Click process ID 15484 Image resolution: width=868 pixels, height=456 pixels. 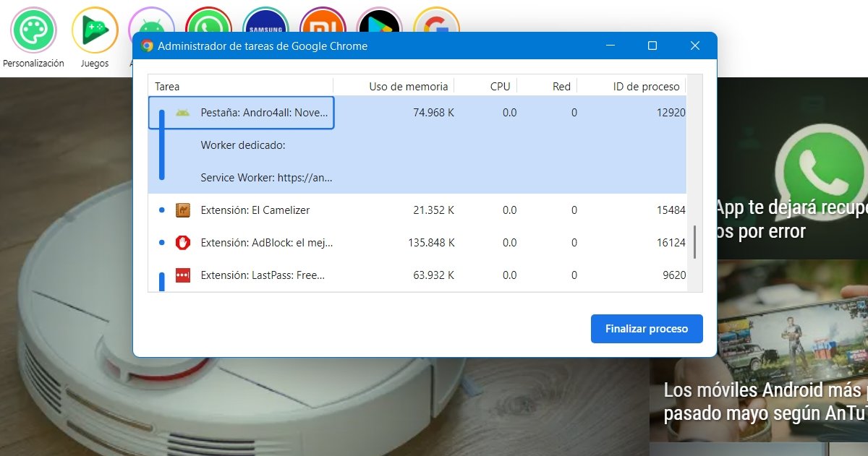pos(671,210)
